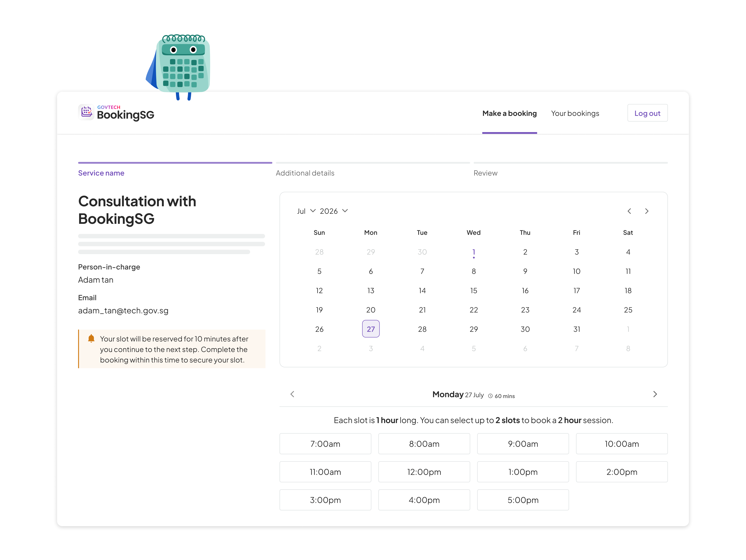The image size is (746, 560).
Task: Choose the 7:00am time slot
Action: (325, 444)
